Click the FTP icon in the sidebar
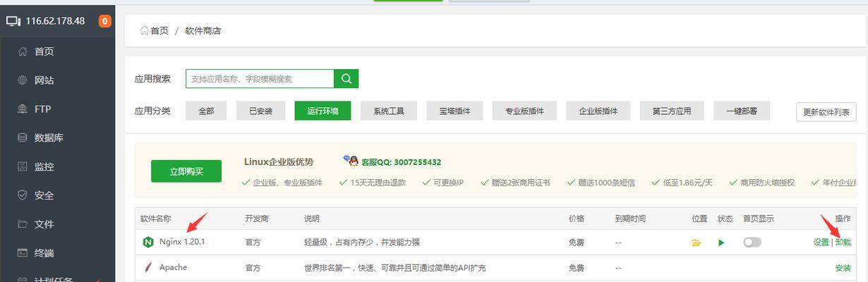 pos(23,109)
